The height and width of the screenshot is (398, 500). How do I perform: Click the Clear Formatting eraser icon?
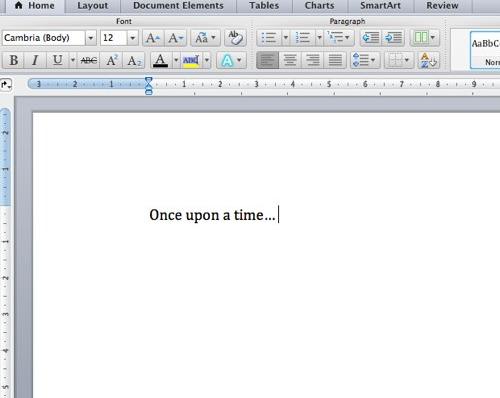click(235, 38)
